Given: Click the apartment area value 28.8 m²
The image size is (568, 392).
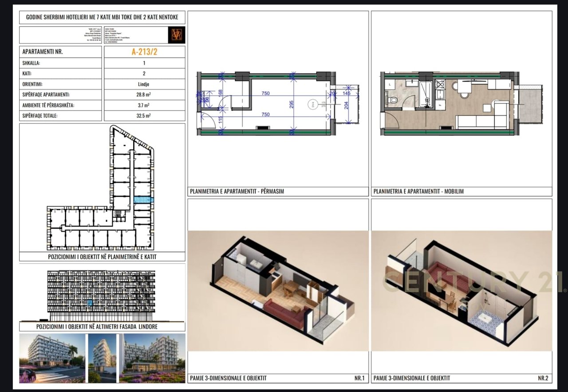Looking at the screenshot, I should [x=144, y=95].
